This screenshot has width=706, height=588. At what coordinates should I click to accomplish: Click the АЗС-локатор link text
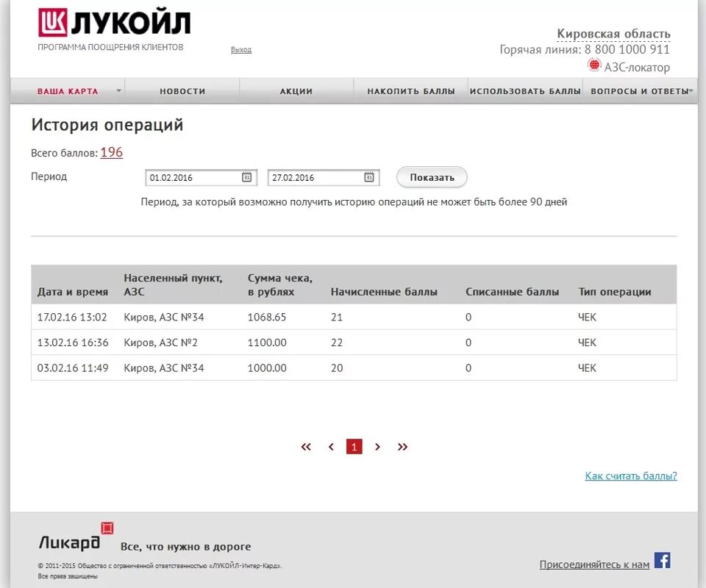(637, 68)
